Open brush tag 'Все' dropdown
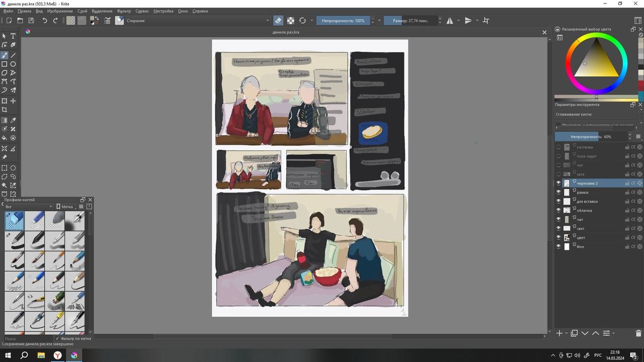 tap(28, 207)
